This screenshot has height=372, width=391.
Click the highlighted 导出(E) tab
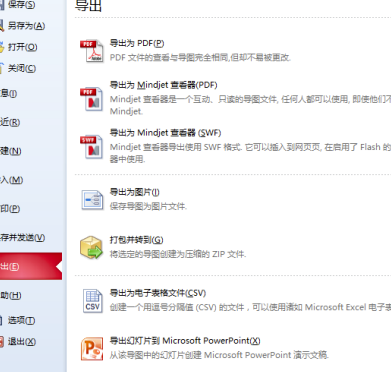tap(31, 266)
